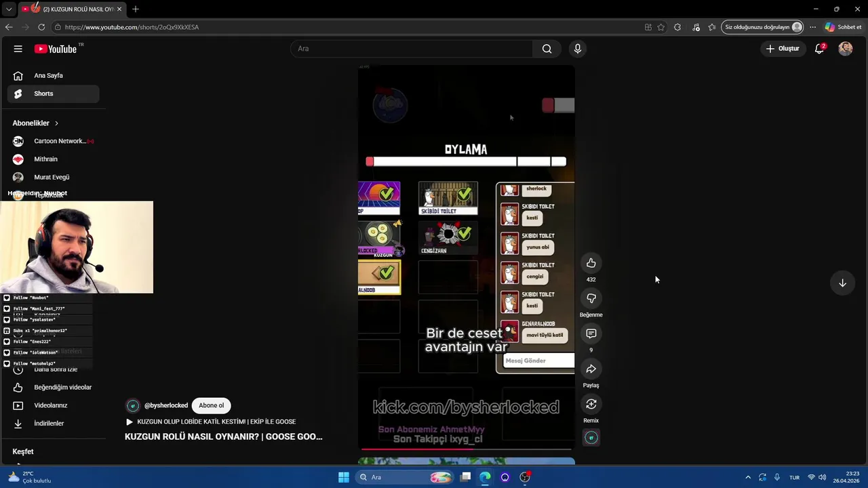
Task: Open the media control music icon
Action: [x=696, y=27]
